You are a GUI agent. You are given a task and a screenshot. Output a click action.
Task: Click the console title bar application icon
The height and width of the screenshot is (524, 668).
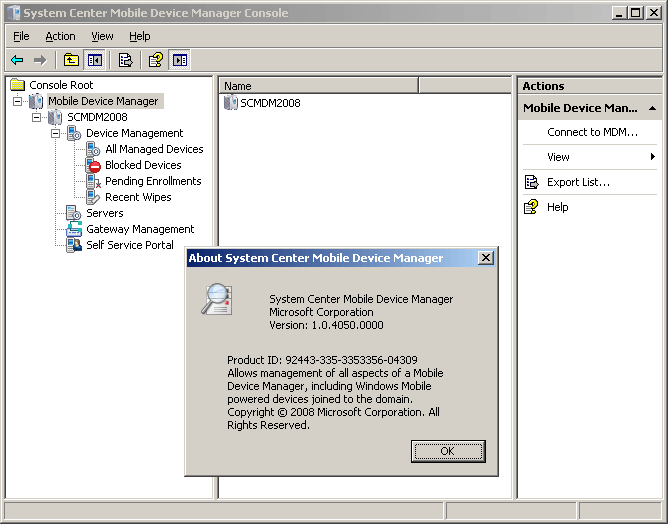click(14, 13)
